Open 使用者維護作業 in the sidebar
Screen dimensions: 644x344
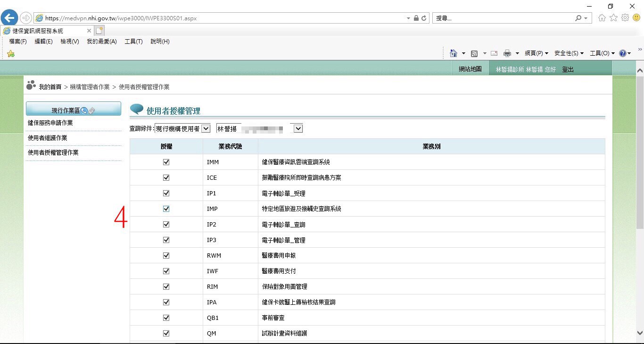(48, 138)
